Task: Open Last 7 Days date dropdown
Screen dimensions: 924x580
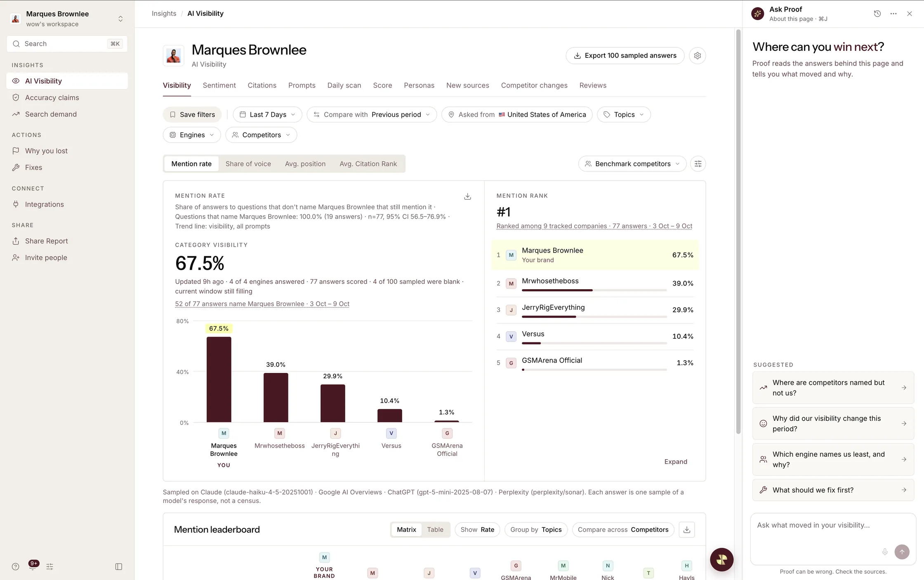Action: pyautogui.click(x=267, y=115)
